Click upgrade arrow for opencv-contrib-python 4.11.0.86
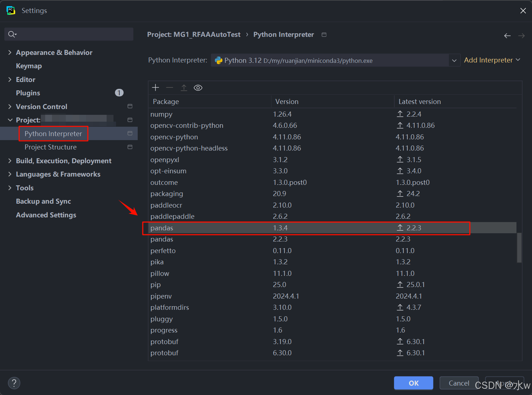 (x=400, y=125)
